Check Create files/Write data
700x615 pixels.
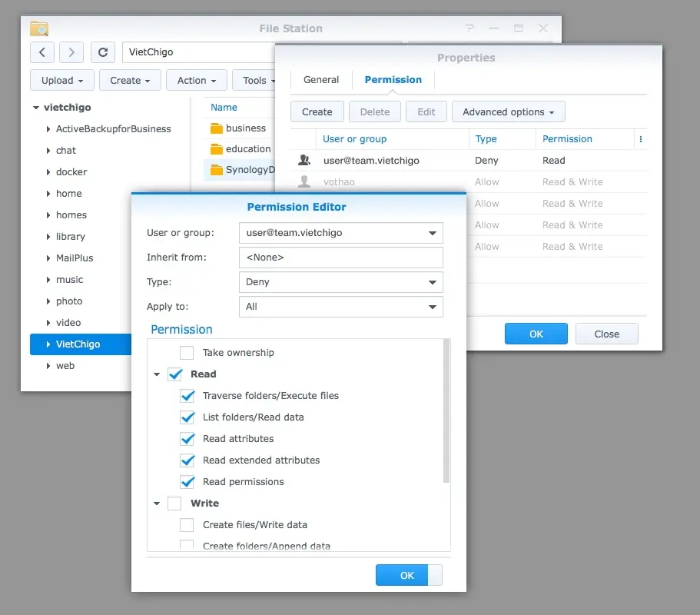tap(187, 525)
